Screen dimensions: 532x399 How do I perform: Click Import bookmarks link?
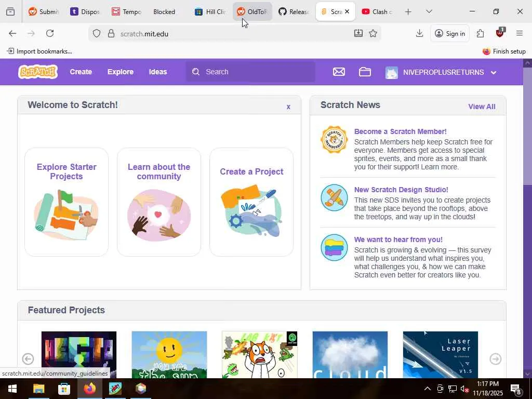39,51
